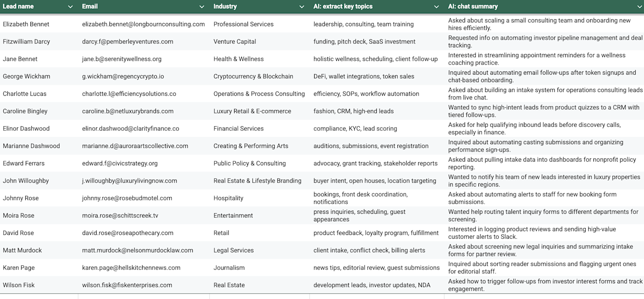Select the AI: extract key topics header
The image size is (644, 299).
tap(343, 6)
